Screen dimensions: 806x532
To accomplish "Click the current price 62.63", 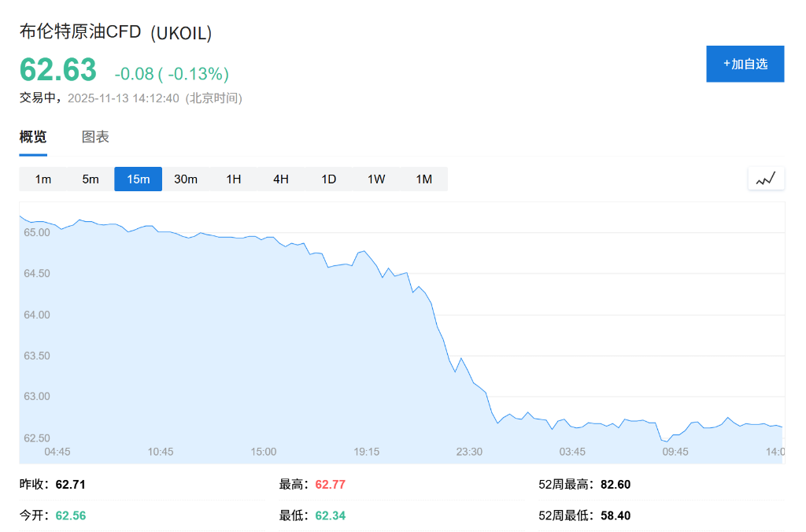I will [57, 70].
